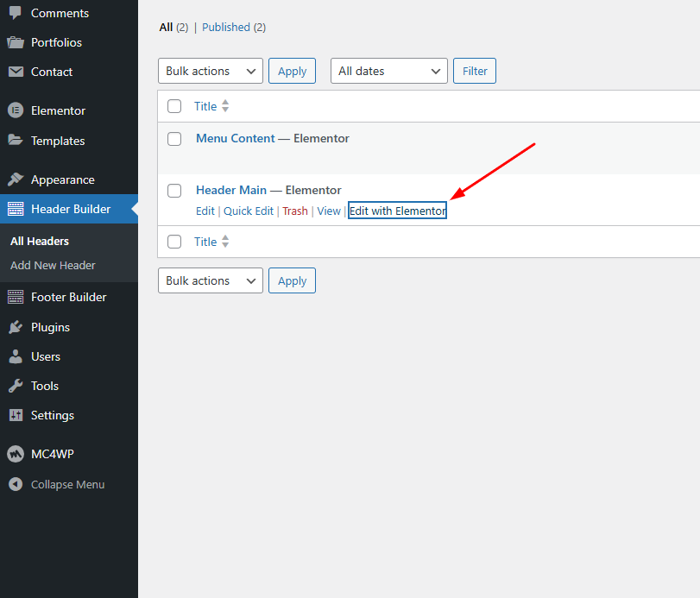This screenshot has width=700, height=598.
Task: Tick the Menu Content row checkbox
Action: pyautogui.click(x=174, y=139)
